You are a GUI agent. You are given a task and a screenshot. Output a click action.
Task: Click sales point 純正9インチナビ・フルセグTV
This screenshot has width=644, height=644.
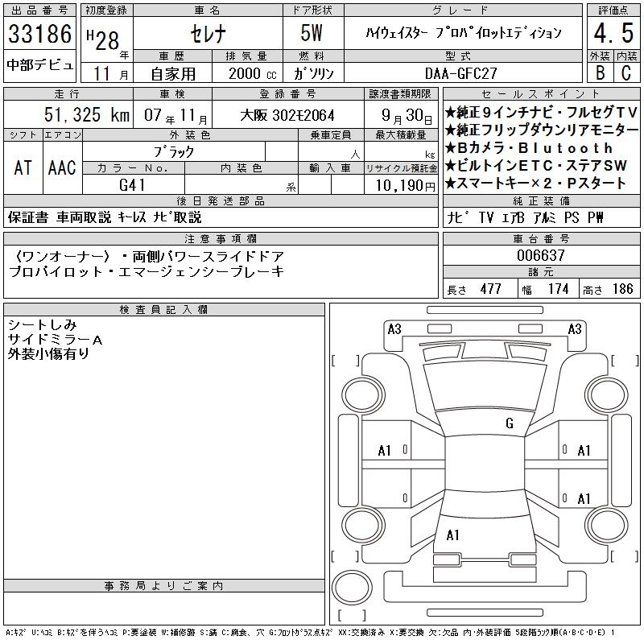pyautogui.click(x=541, y=112)
